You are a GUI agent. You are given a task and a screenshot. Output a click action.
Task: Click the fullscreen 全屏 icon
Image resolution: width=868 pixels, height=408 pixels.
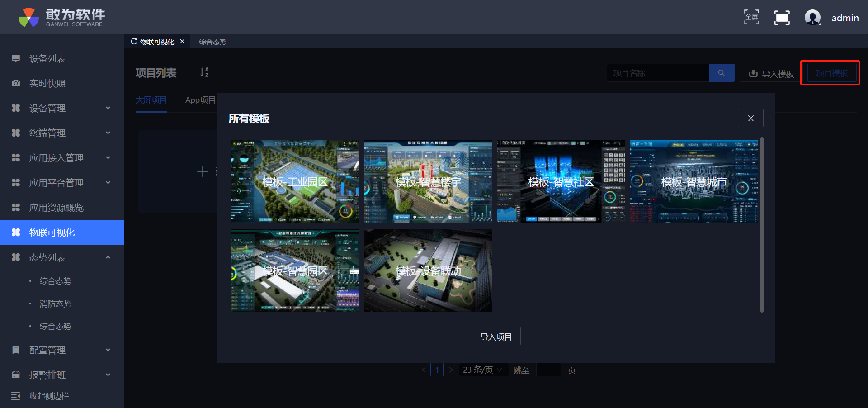point(751,17)
